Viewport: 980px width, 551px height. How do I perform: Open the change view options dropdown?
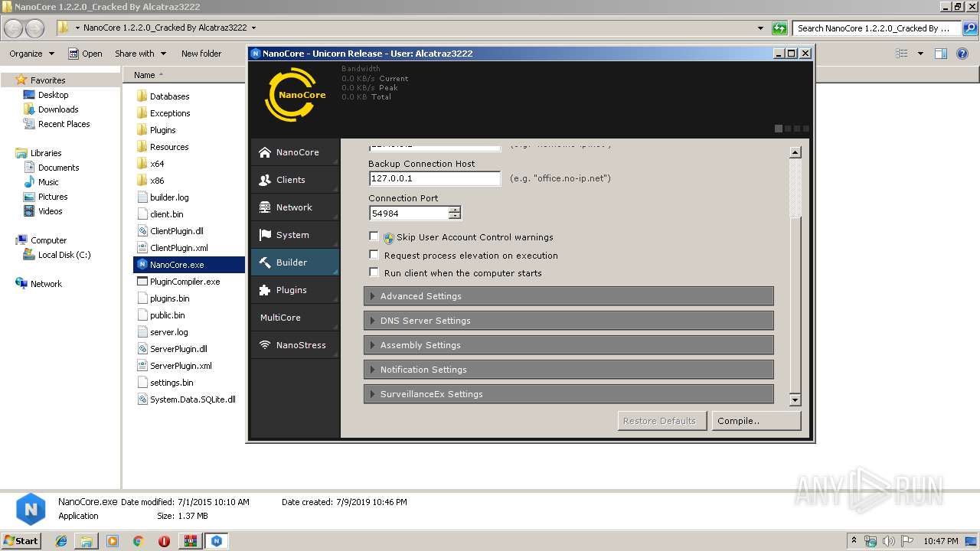[920, 54]
